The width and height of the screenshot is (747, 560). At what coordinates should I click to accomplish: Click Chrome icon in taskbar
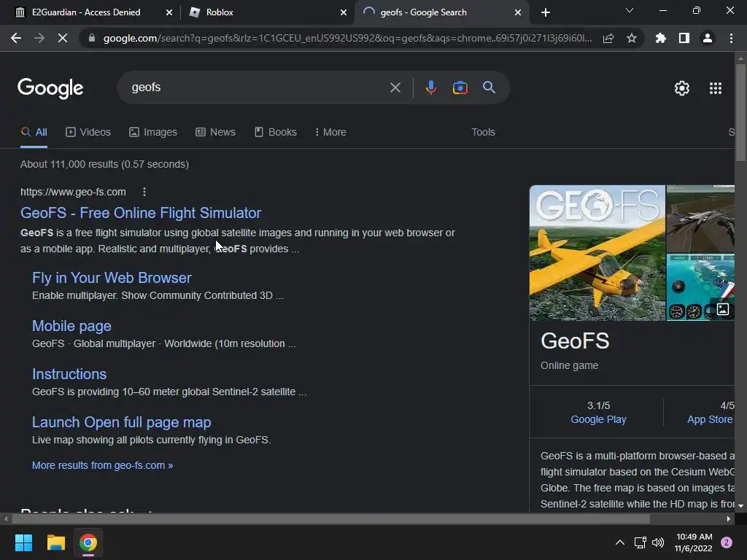pyautogui.click(x=88, y=542)
